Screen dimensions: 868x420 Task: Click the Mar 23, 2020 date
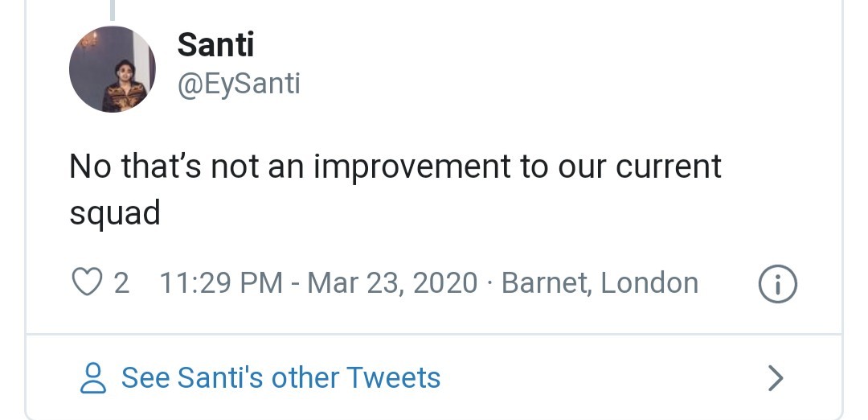(x=392, y=283)
